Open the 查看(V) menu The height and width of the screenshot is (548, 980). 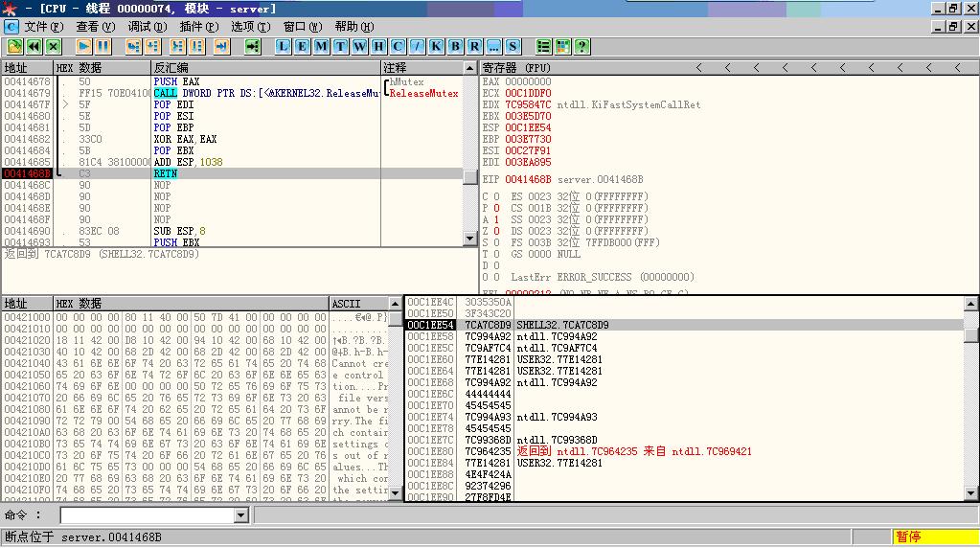pyautogui.click(x=96, y=26)
